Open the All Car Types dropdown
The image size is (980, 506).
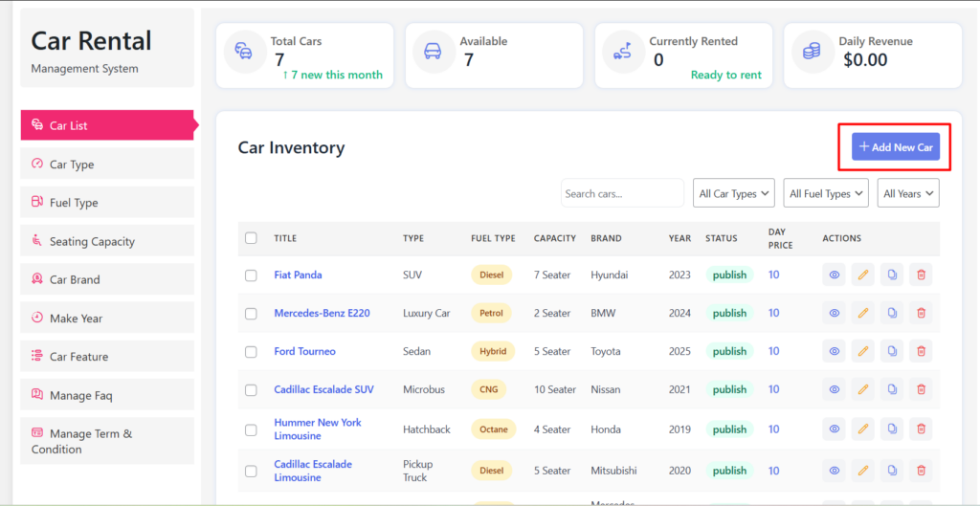pyautogui.click(x=734, y=193)
